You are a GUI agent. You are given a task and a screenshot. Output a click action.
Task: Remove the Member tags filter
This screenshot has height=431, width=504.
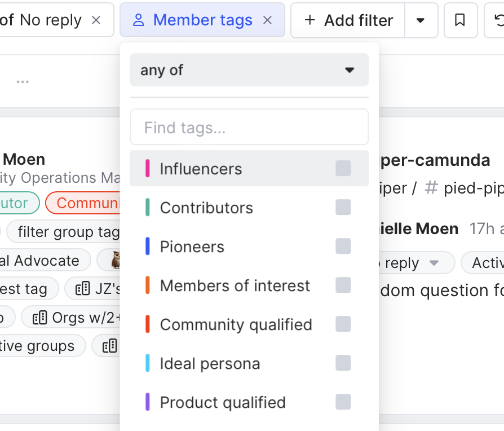point(268,20)
